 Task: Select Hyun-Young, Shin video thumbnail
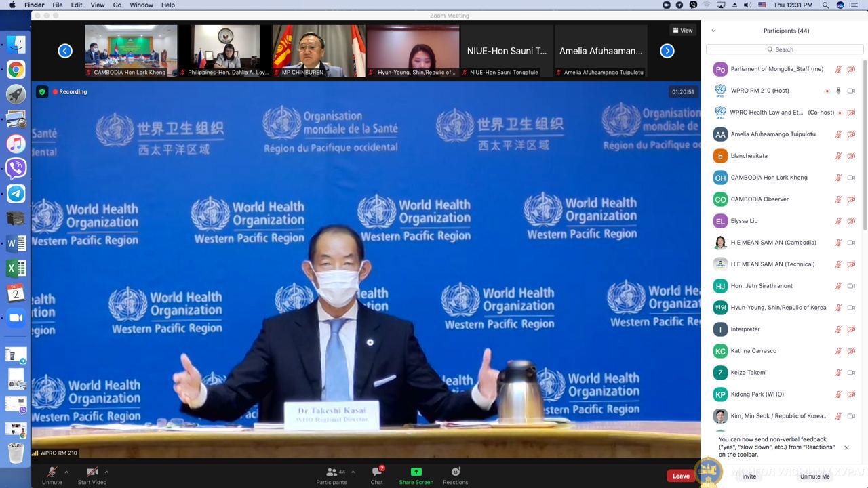coord(413,51)
